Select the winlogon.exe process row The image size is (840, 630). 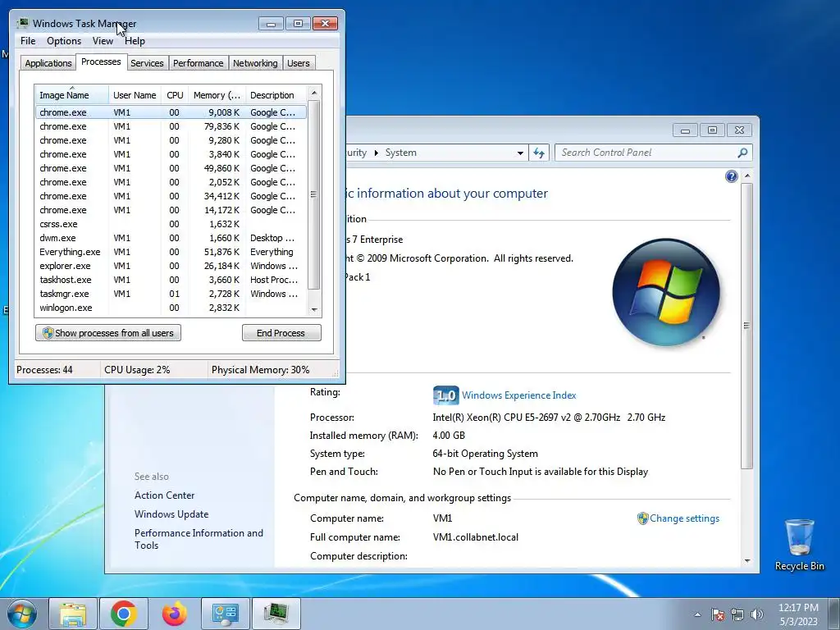tap(171, 308)
